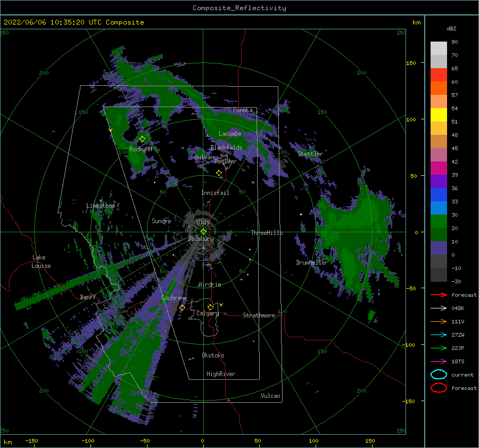Click the white 04DK arrow legend icon
Image resolution: width=479 pixels, height=448 pixels.
click(x=439, y=308)
